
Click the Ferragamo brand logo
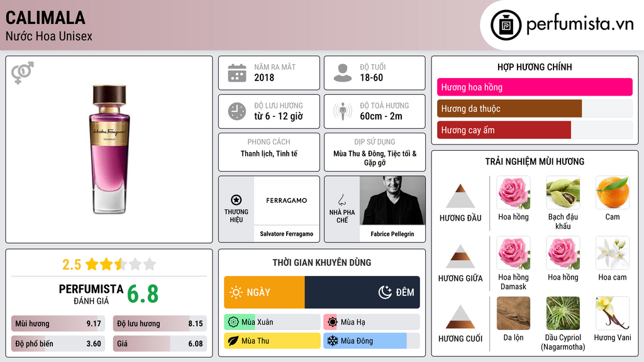point(286,200)
